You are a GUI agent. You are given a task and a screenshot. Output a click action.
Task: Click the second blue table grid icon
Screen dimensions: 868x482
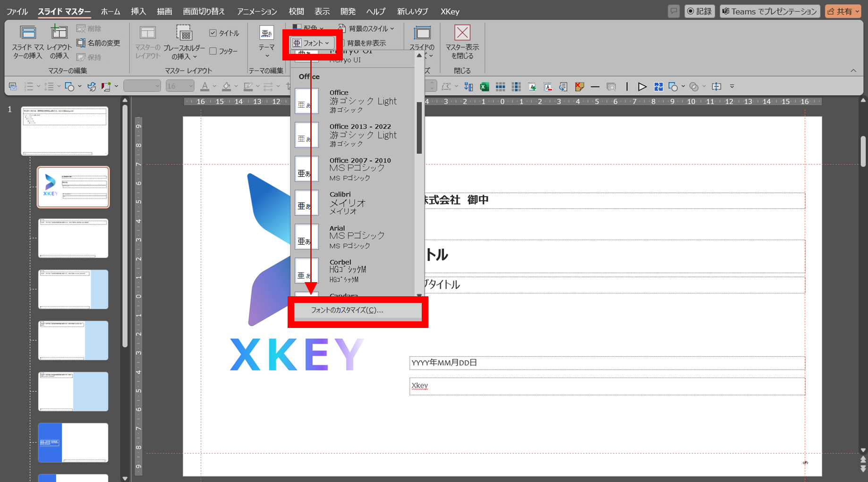(516, 86)
